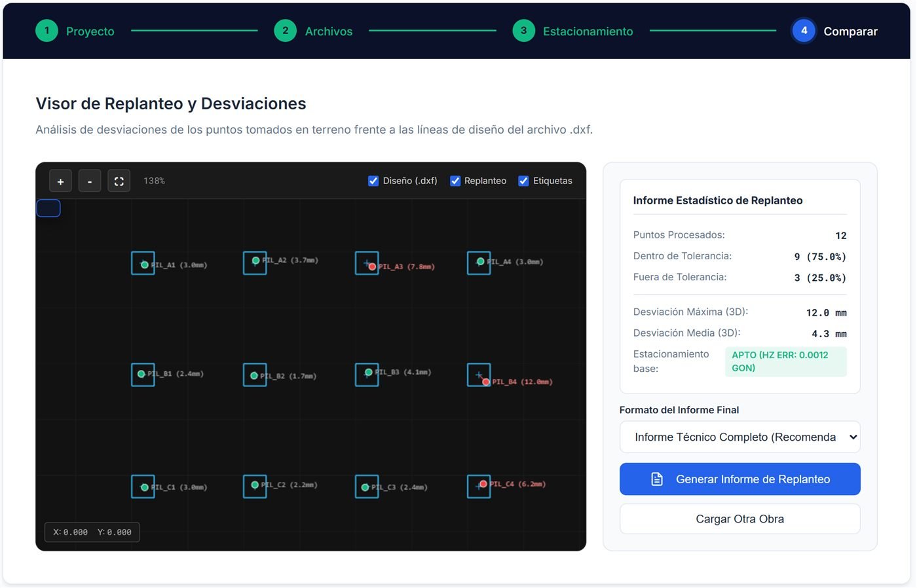The height and width of the screenshot is (588, 917).
Task: Select the PIL_C1 point marker
Action: tap(145, 487)
